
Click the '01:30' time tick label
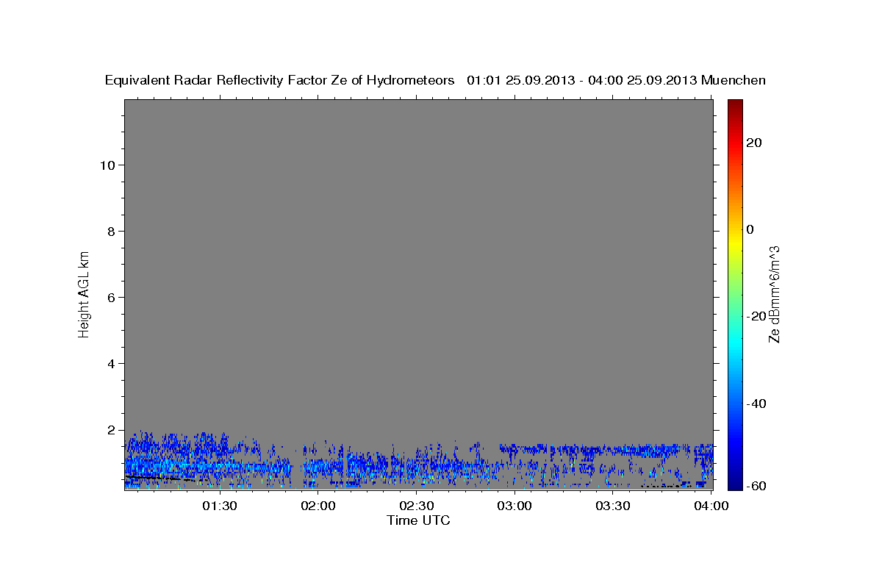(x=219, y=506)
